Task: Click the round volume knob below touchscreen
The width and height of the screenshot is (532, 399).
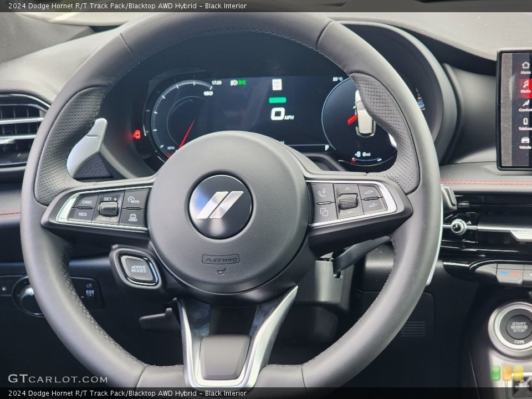Action: pos(458,227)
